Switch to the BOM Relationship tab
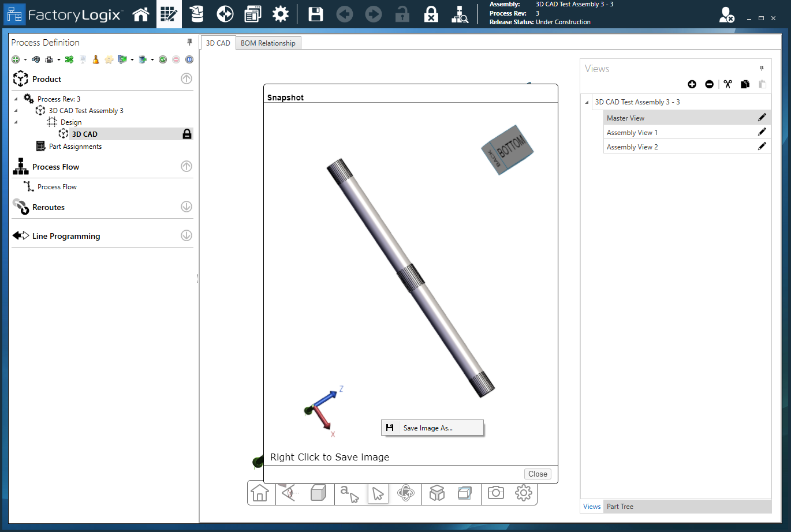Viewport: 791px width, 532px height. [x=268, y=43]
